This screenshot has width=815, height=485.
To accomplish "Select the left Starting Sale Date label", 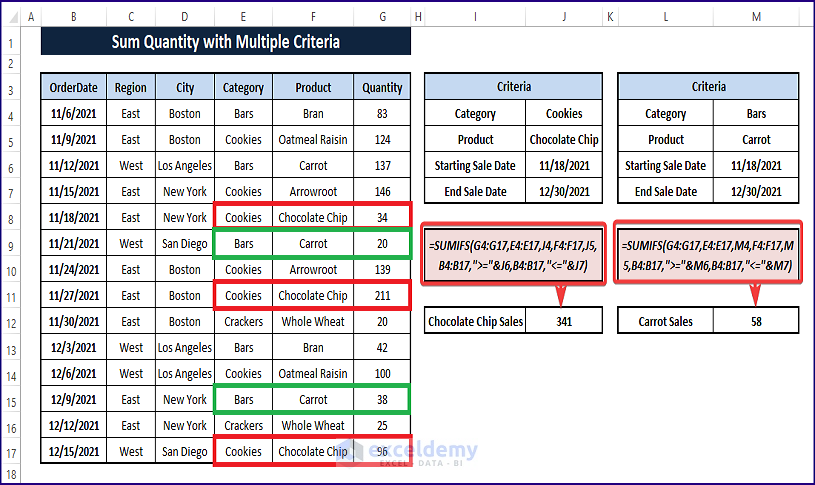I will point(475,165).
